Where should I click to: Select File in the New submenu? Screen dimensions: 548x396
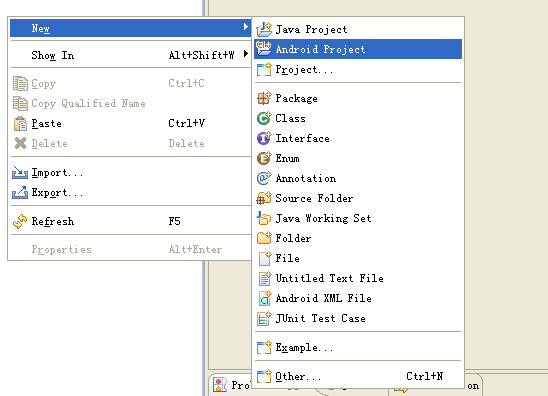(358, 258)
